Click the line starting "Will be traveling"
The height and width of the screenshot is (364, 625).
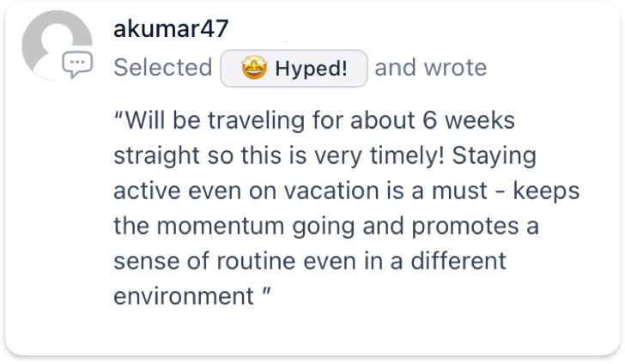(x=314, y=118)
